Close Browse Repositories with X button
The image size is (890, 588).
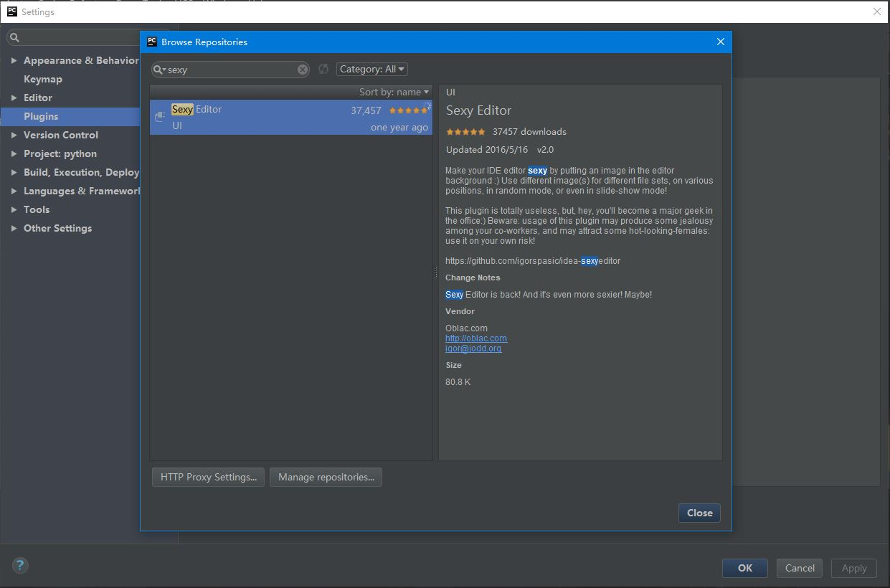(721, 42)
